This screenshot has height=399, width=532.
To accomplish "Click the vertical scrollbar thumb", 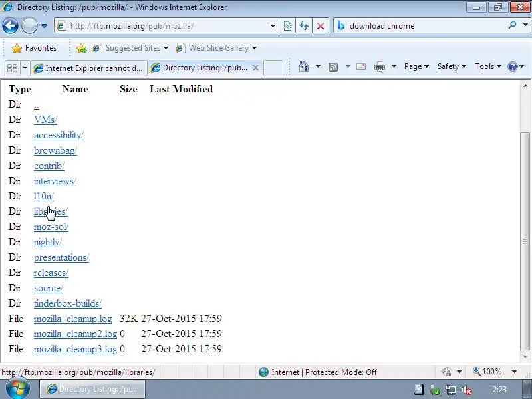I will coord(525,241).
